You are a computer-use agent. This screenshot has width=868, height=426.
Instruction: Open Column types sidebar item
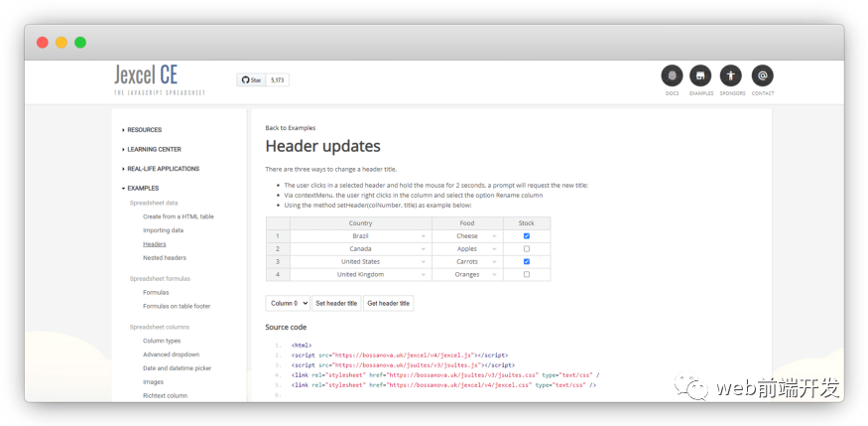click(x=162, y=341)
